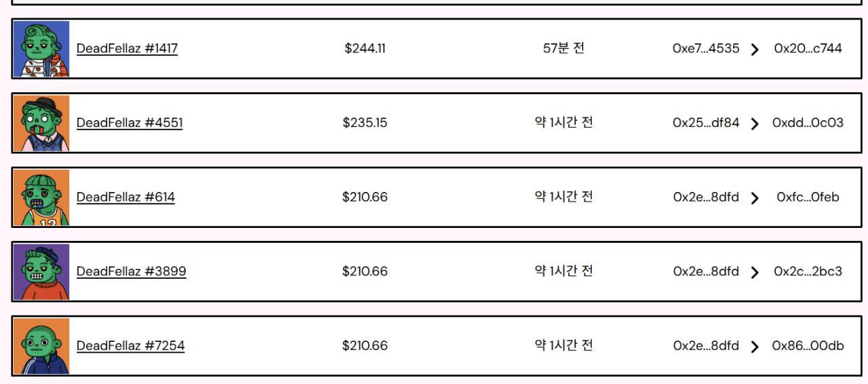Open the DeadFellaz #1417 link
This screenshot has height=384, width=868.
tap(127, 49)
